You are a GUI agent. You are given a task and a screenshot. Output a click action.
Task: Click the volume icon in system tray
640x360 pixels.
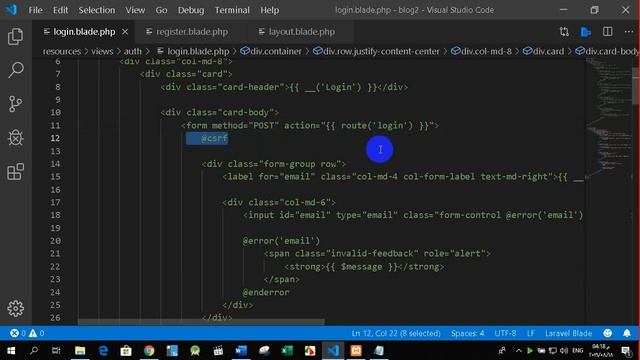click(x=564, y=351)
